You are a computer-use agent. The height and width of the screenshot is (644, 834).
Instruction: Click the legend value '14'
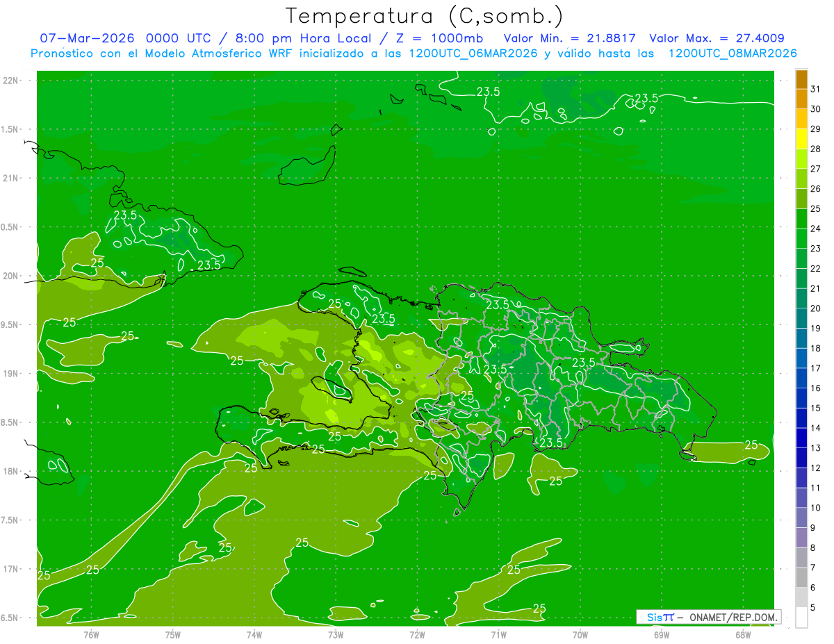tap(815, 428)
